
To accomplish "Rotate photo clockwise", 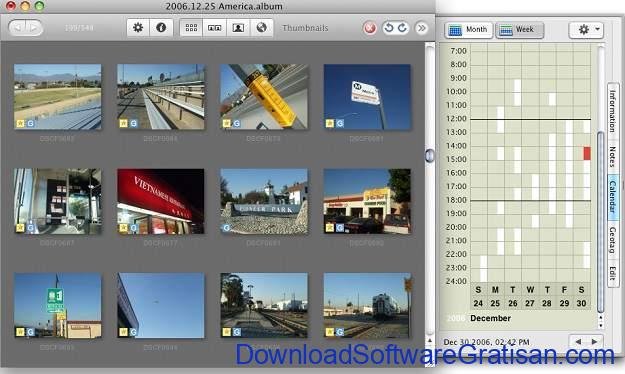I will tap(403, 28).
